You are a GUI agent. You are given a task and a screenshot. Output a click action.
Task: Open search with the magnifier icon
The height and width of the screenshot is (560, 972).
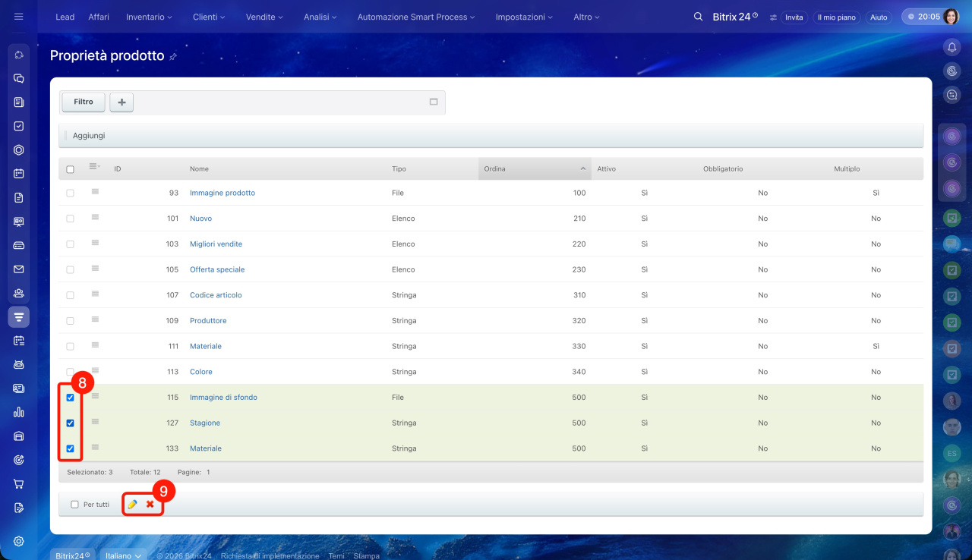click(698, 17)
